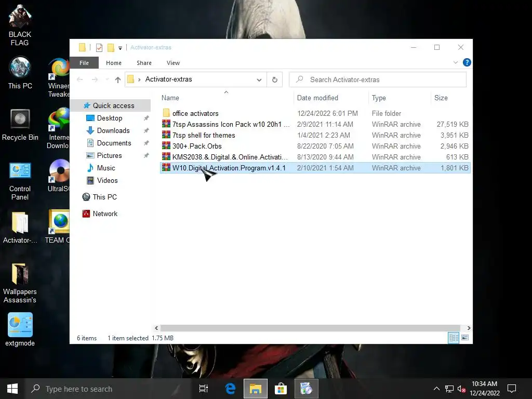Select the extgmode desktop icon

pyautogui.click(x=20, y=329)
